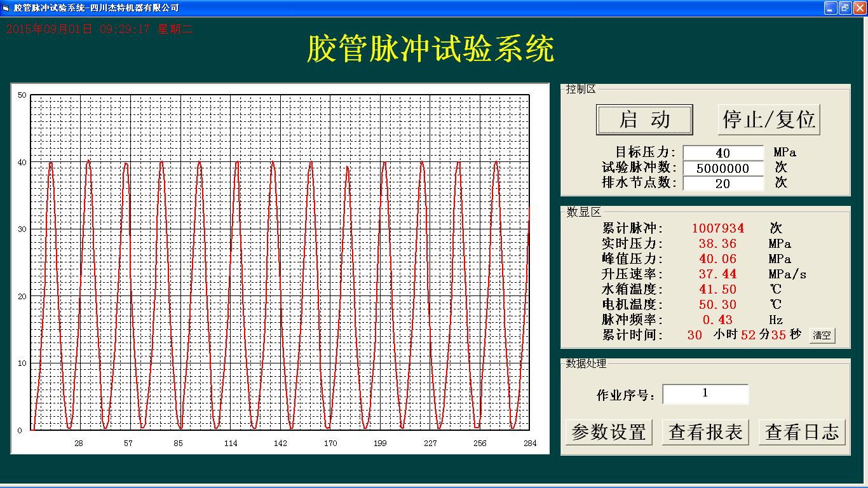Click the y-axis label 40 on chart
The height and width of the screenshot is (488, 868).
pyautogui.click(x=22, y=162)
